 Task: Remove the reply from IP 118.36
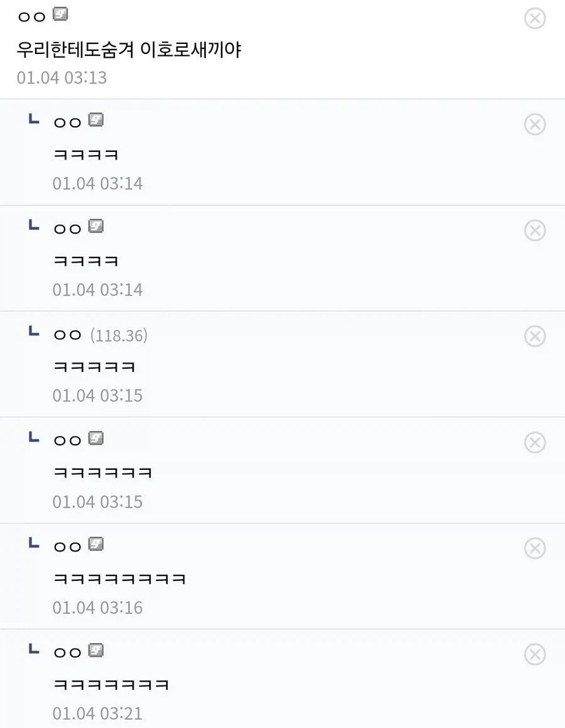(x=534, y=337)
